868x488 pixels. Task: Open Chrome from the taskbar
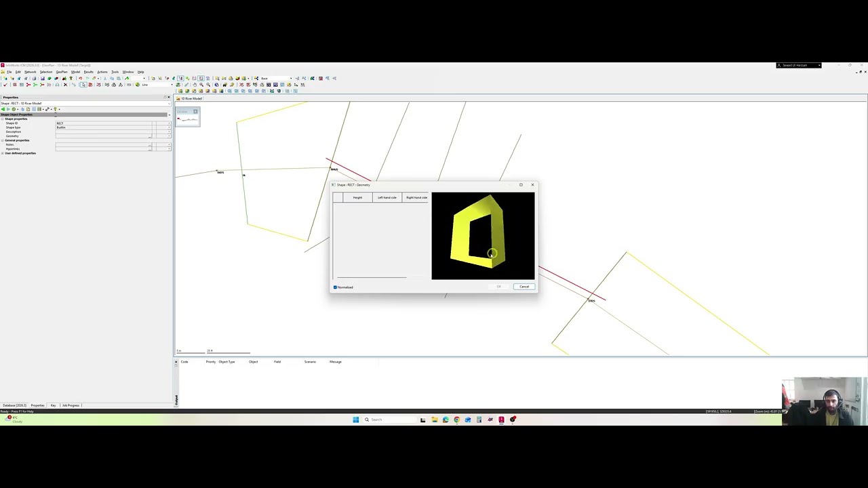pos(456,420)
